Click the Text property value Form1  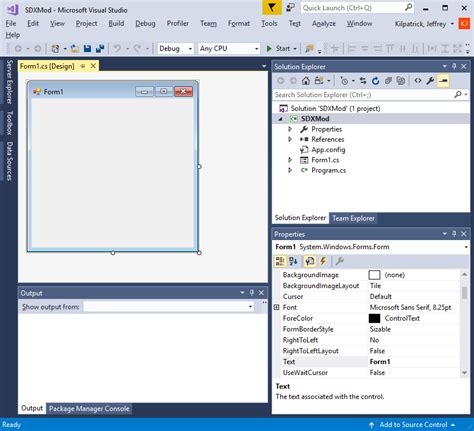(x=380, y=362)
